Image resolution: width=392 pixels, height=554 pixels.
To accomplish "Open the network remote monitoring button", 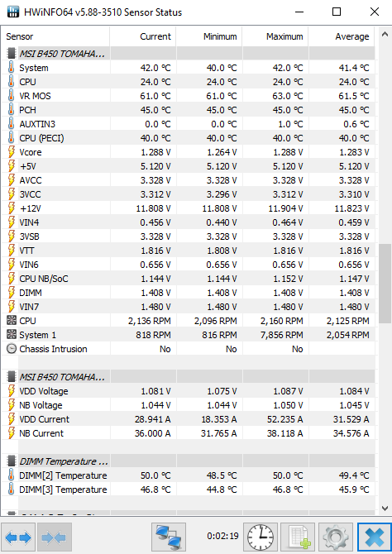I will click(169, 537).
